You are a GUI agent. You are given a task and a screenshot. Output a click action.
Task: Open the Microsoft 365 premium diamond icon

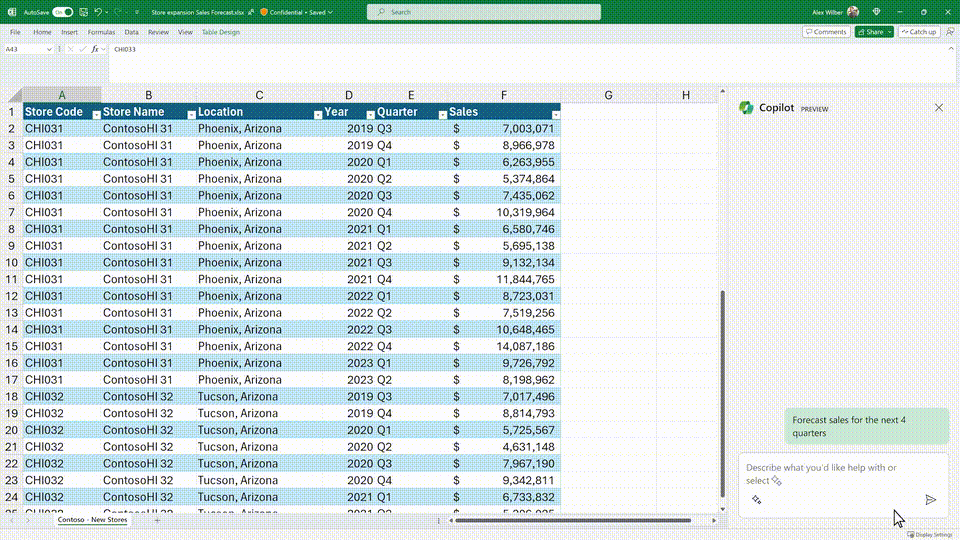(x=877, y=12)
